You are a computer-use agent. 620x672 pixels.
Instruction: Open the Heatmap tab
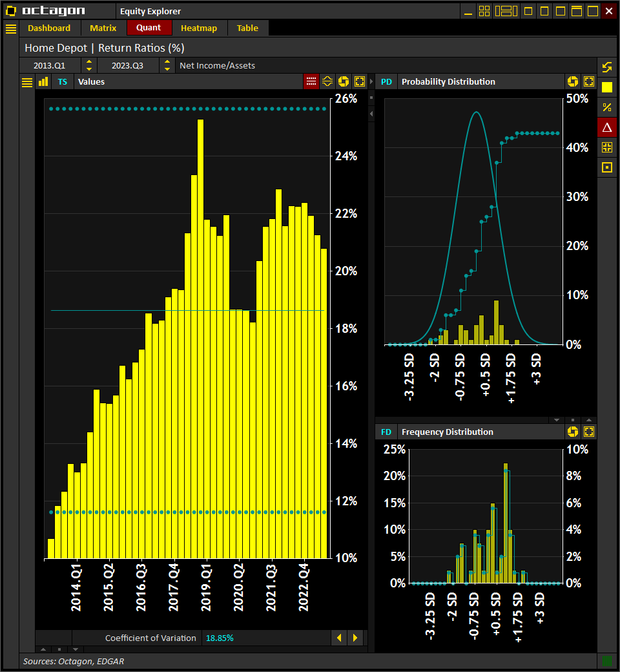pyautogui.click(x=199, y=28)
